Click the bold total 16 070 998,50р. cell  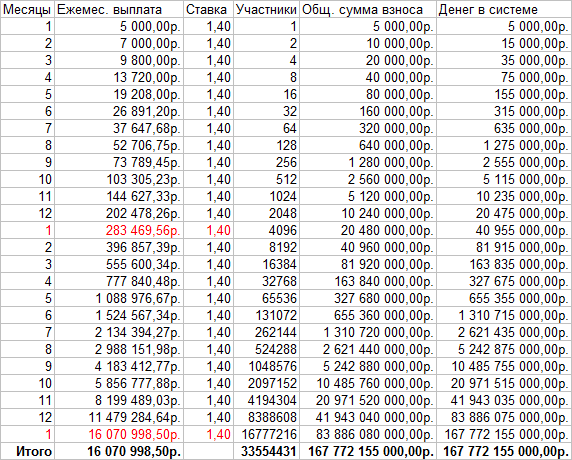point(119,452)
